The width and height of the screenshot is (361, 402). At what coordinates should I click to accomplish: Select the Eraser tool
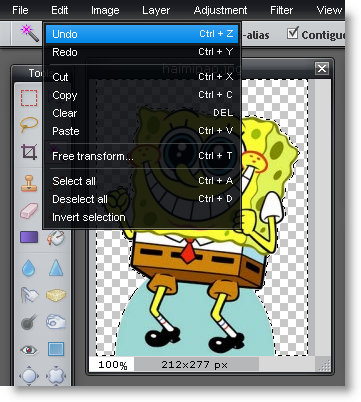point(29,211)
